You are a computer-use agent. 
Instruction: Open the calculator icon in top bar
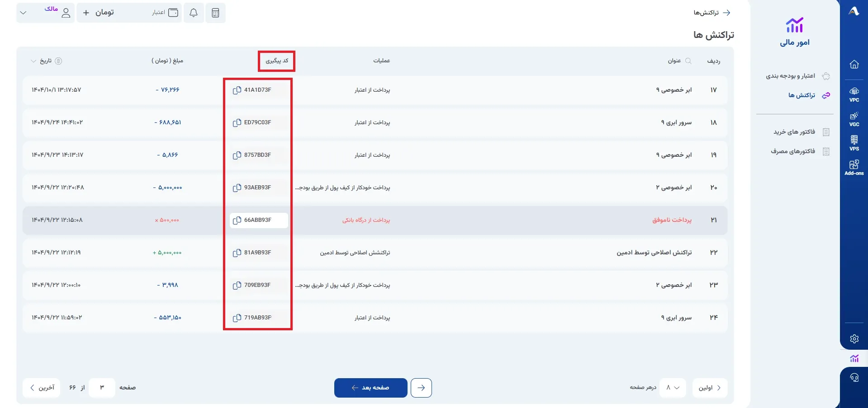(x=215, y=13)
